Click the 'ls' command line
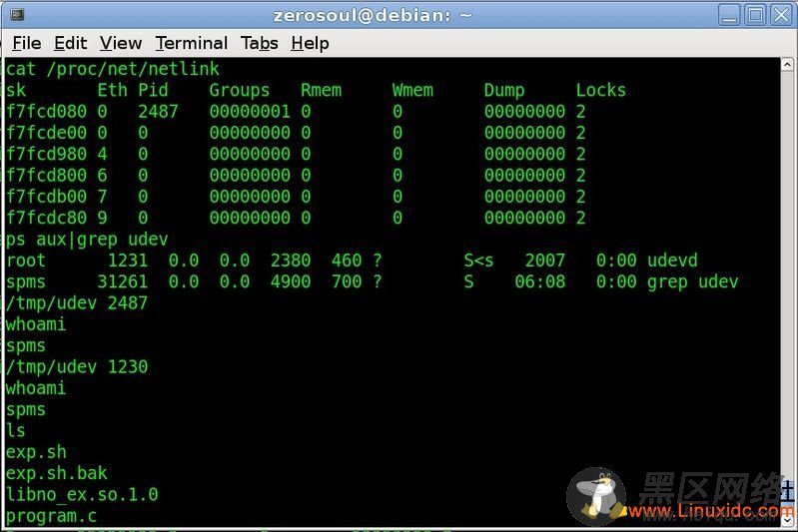798x532 pixels. click(x=16, y=431)
